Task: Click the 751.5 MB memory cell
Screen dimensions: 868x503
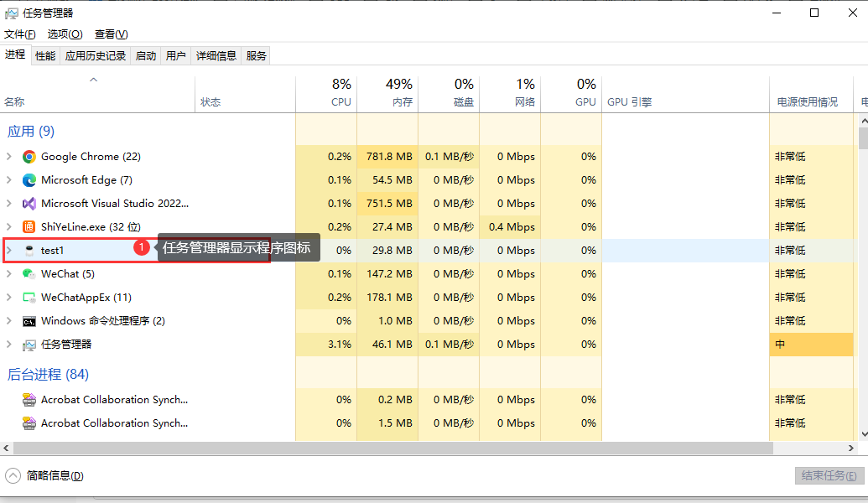Action: (x=387, y=204)
